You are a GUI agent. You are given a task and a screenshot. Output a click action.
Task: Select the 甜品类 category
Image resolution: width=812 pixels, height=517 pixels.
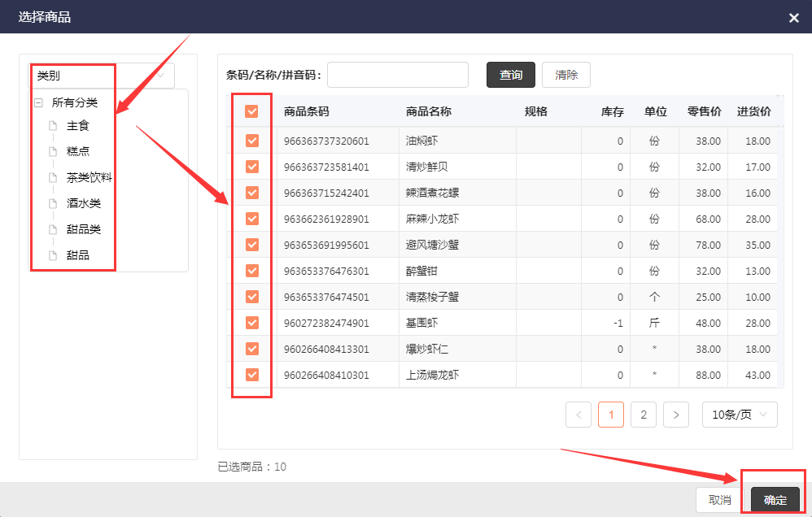[x=84, y=229]
